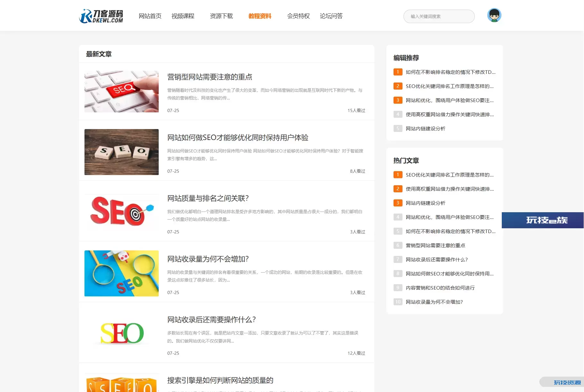The height and width of the screenshot is (392, 584).
Task: Open 热门文章 item 内容营销和SEO的结合如何进行
Action: [440, 288]
